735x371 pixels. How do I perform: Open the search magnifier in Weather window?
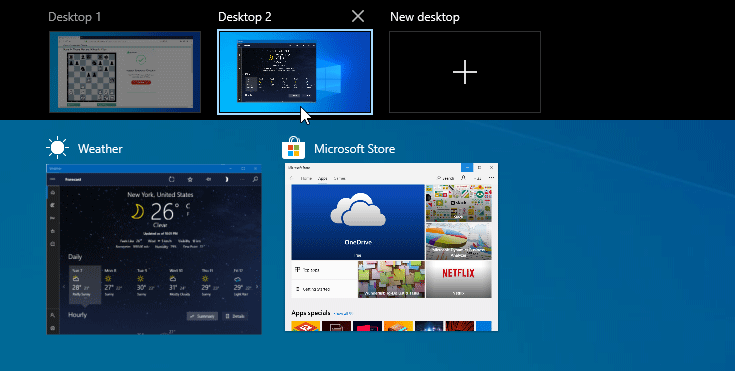pos(255,179)
